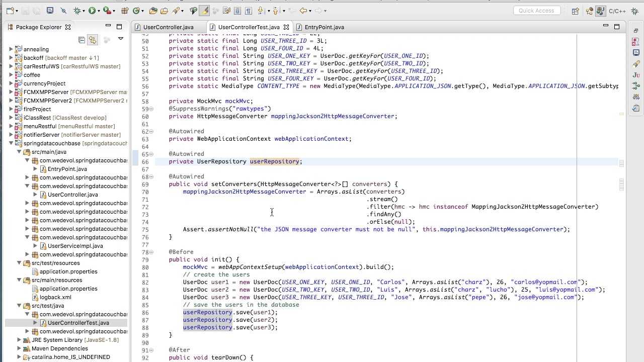Image resolution: width=644 pixels, height=362 pixels.
Task: Open the Console view icon in right trim
Action: point(636,53)
